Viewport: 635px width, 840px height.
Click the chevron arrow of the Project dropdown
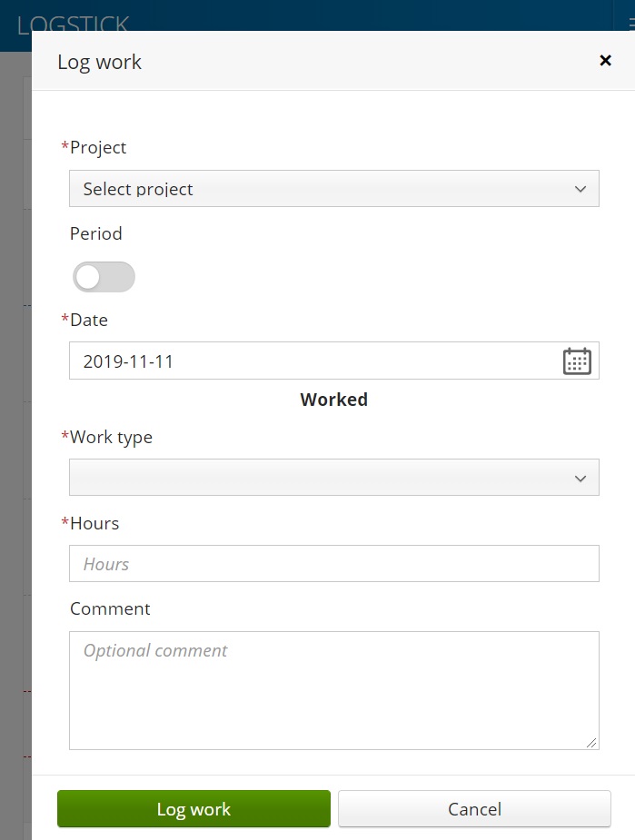(x=580, y=189)
